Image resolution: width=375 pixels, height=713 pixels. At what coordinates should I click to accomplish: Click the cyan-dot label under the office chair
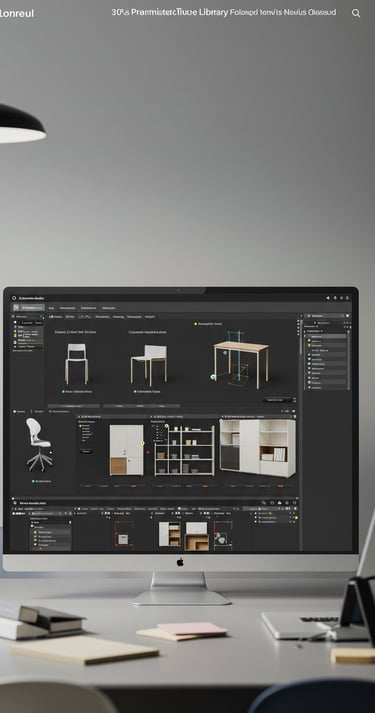tap(41, 481)
